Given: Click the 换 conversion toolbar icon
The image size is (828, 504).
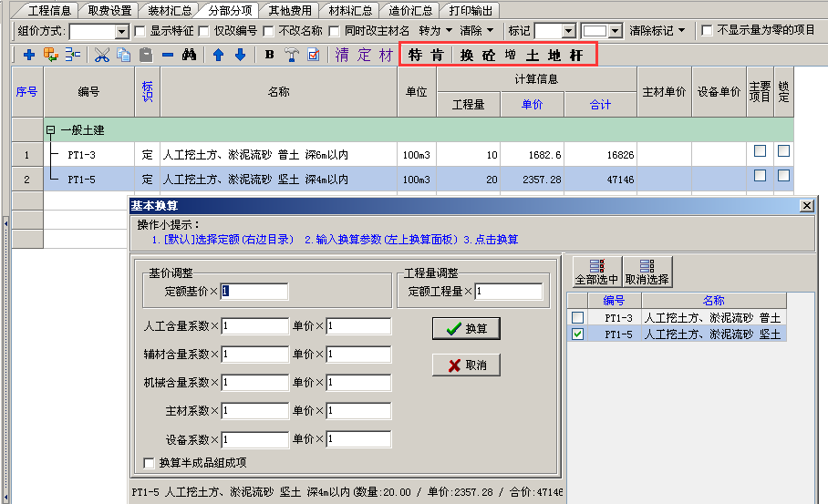Looking at the screenshot, I should pyautogui.click(x=467, y=55).
